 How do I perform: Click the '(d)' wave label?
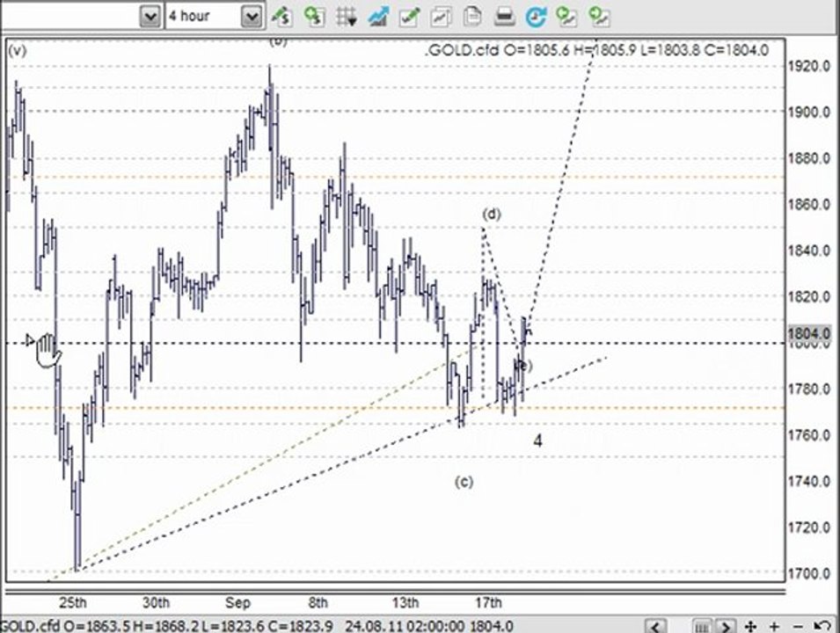point(492,215)
